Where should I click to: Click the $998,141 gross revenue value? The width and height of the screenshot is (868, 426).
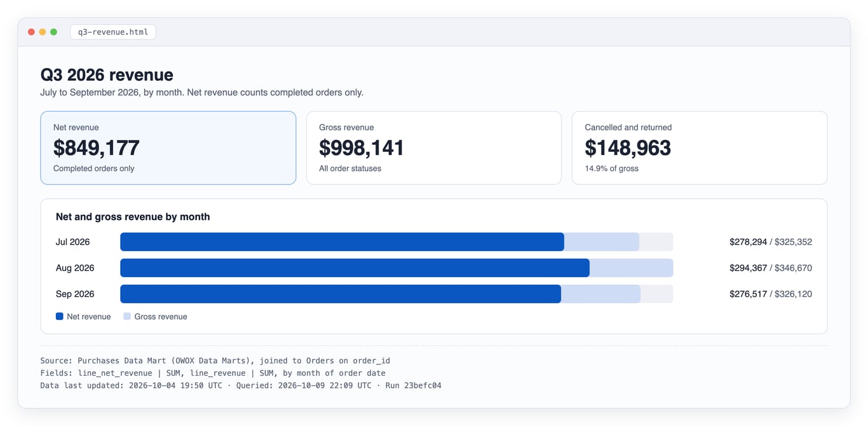pyautogui.click(x=362, y=148)
